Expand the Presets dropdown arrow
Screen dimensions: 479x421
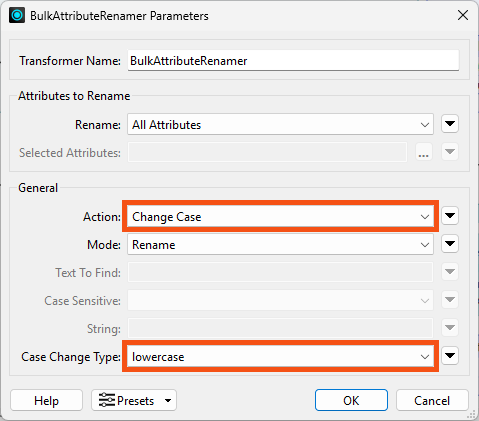coord(168,401)
